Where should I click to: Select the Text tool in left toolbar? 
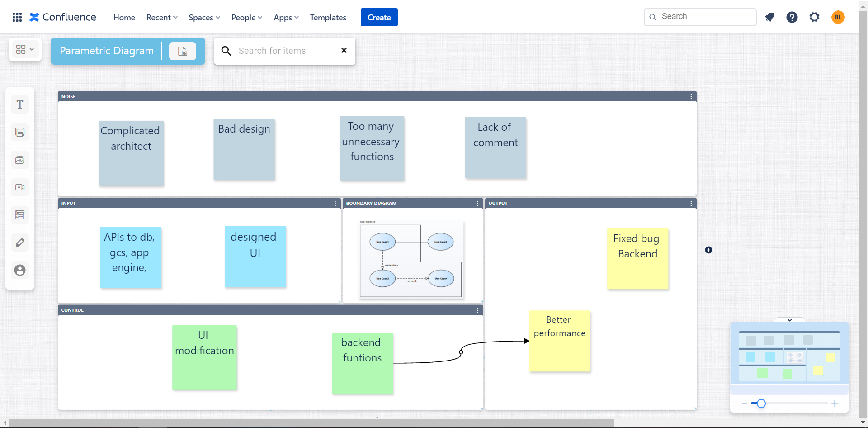point(20,105)
